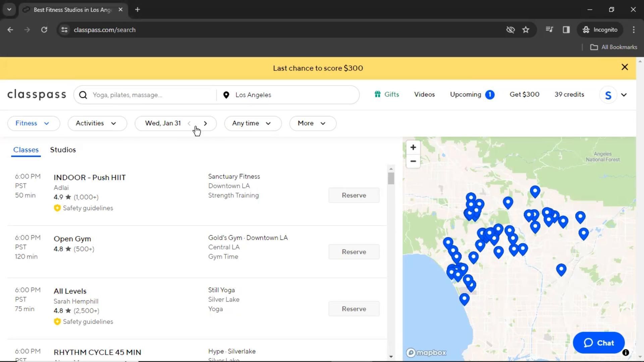Viewport: 644px width, 362px height.
Task: Zoom in on the map
Action: (413, 147)
